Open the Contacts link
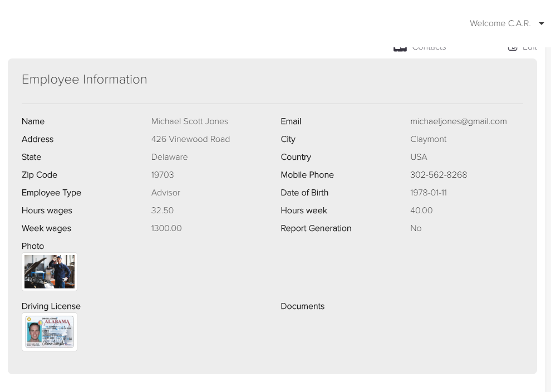 pyautogui.click(x=429, y=48)
